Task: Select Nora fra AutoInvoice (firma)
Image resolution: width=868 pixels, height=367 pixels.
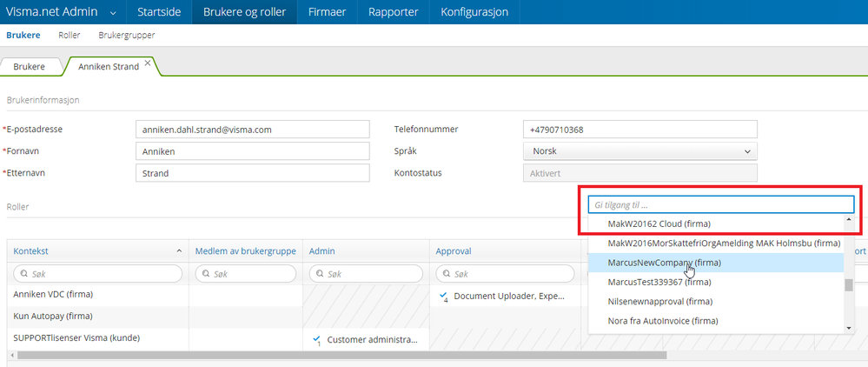Action: (716, 321)
